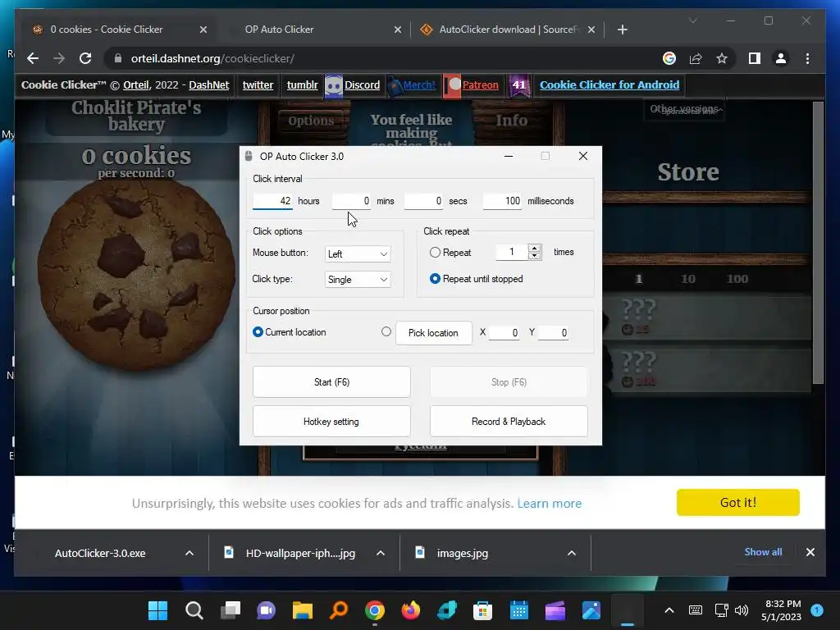The image size is (840, 630).
Task: Open clock and date in taskbar
Action: (x=782, y=610)
